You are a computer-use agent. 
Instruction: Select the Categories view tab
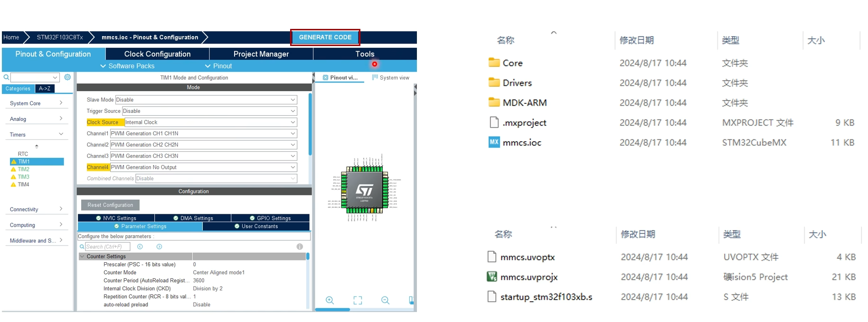18,89
